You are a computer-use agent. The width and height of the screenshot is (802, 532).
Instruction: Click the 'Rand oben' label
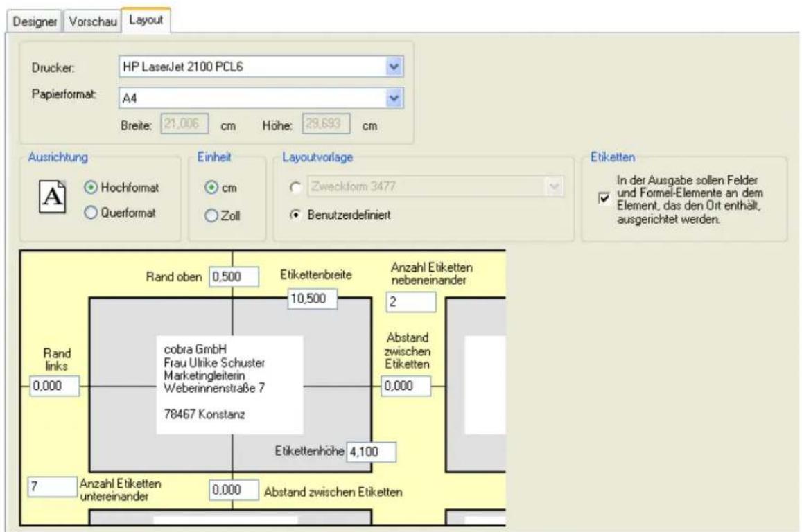coord(174,276)
